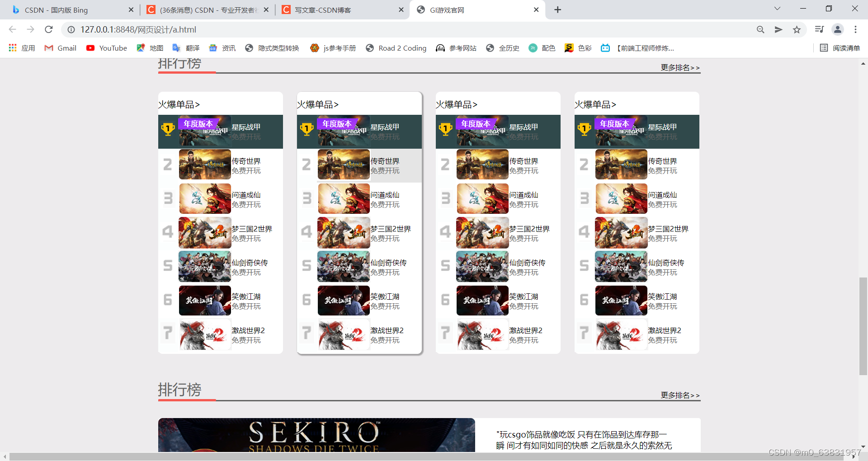Open the Road 2 Coding bookmark
The image size is (868, 461).
tap(396, 48)
